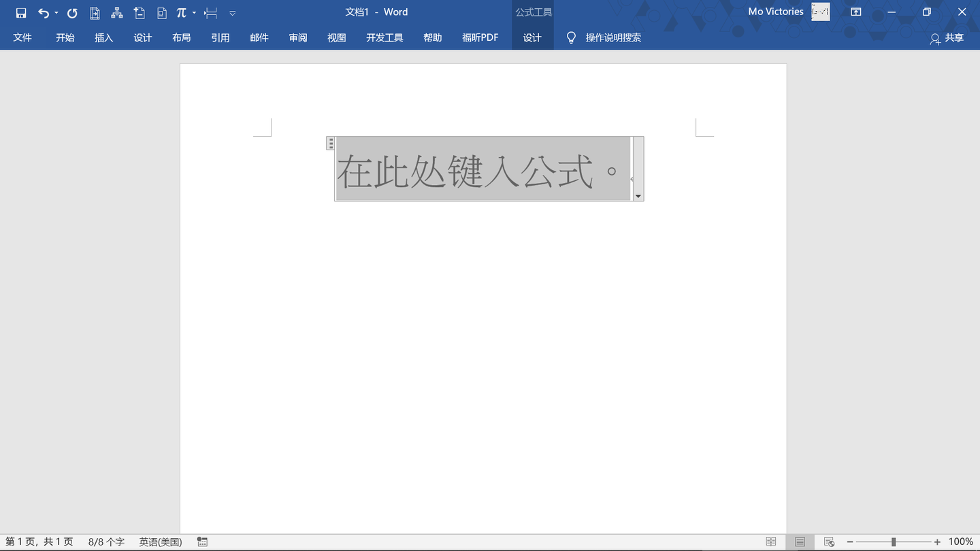
Task: Open the 帮助 Help tab
Action: (433, 37)
